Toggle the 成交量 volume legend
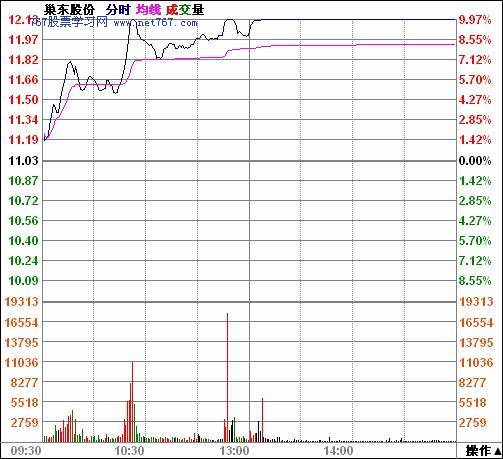This screenshot has height=459, width=503. pos(185,10)
